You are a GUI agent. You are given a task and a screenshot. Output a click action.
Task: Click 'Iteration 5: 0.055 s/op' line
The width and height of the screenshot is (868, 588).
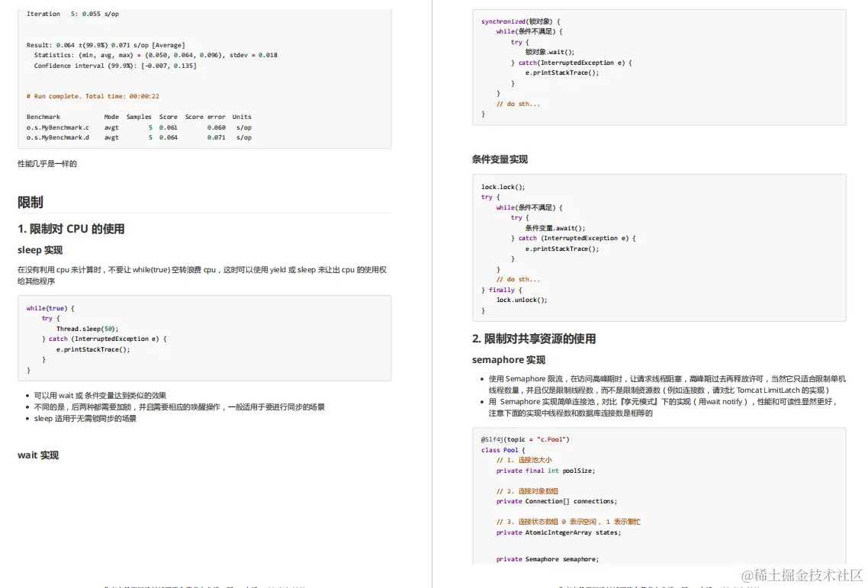tap(72, 14)
